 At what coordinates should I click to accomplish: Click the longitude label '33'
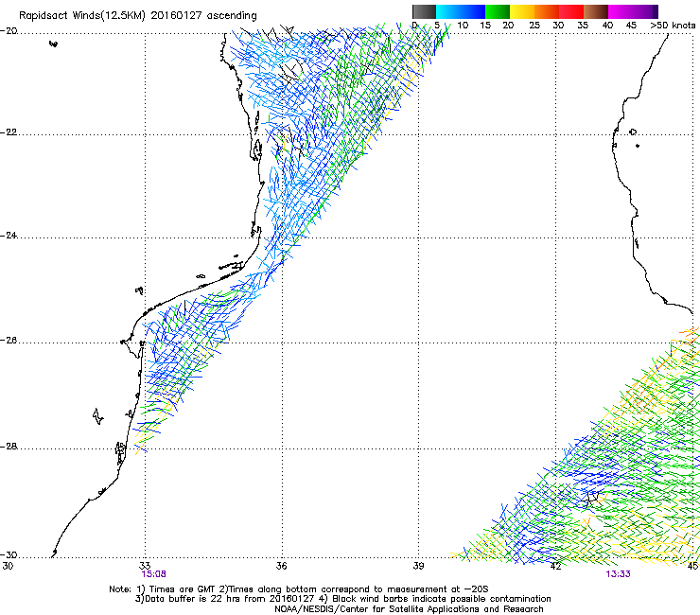tap(145, 566)
